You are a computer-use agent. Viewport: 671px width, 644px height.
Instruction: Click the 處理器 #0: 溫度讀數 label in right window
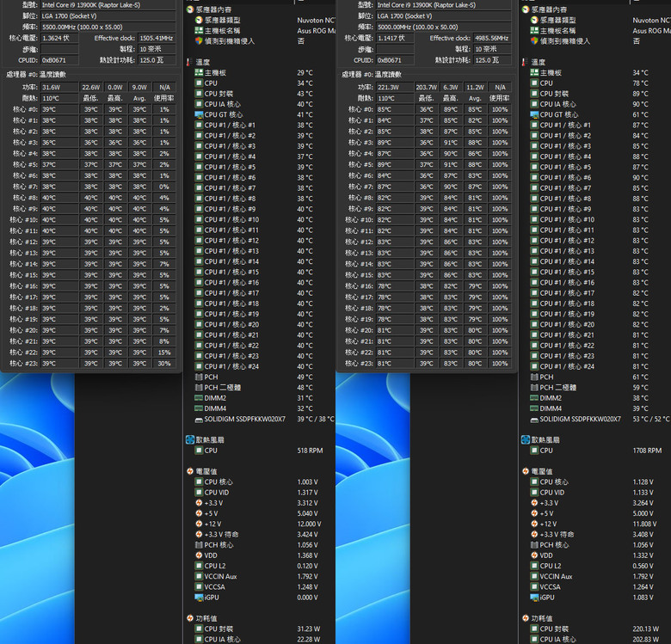(x=372, y=75)
